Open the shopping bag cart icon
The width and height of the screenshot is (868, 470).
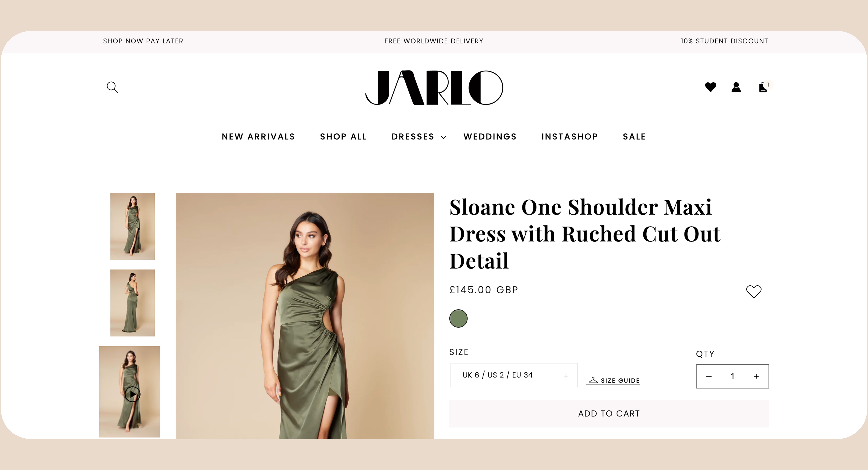pos(763,87)
